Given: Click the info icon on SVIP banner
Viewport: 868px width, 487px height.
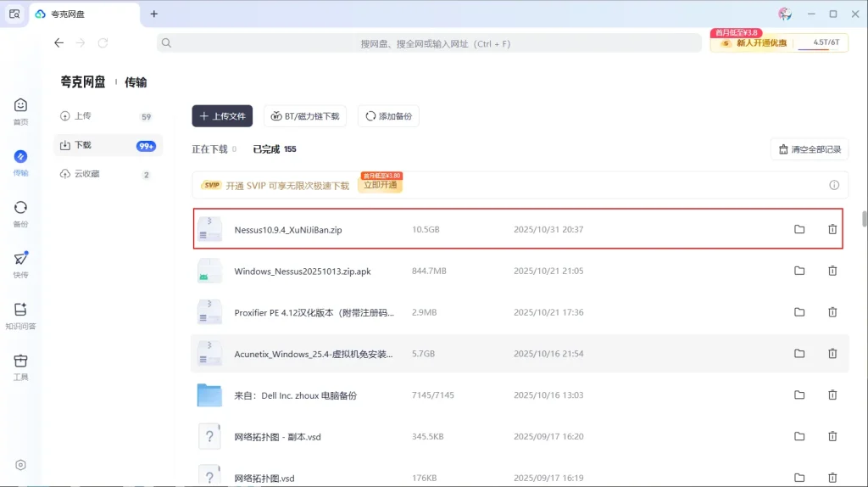Looking at the screenshot, I should (834, 185).
